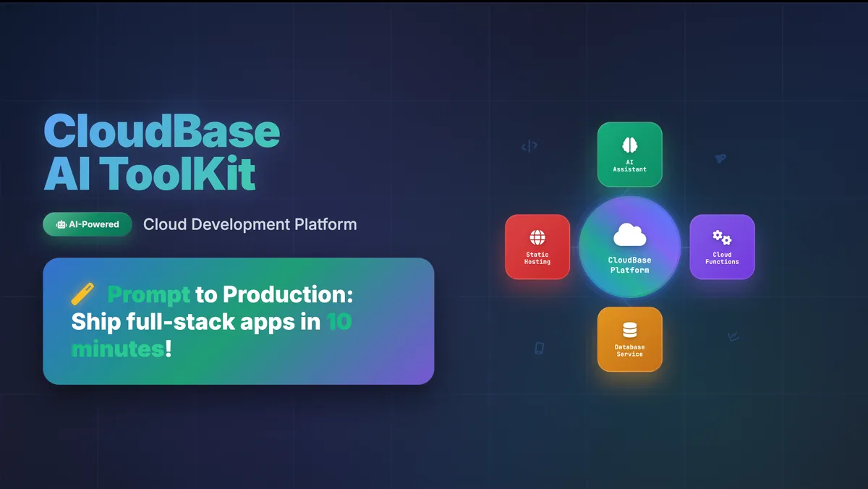Image resolution: width=868 pixels, height=489 pixels.
Task: Click the central CloudBase Platform circle
Action: (x=629, y=247)
